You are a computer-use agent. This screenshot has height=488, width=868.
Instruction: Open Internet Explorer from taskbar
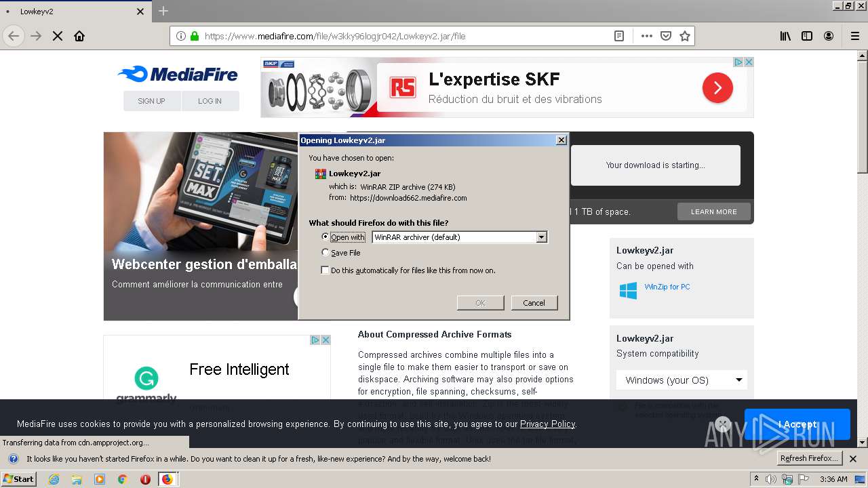click(54, 479)
